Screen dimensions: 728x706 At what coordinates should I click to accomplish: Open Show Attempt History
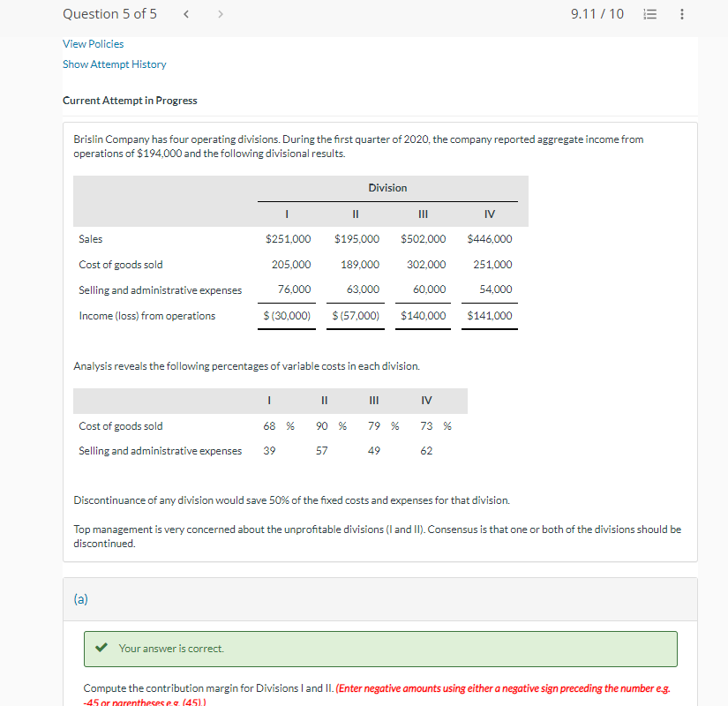(114, 64)
